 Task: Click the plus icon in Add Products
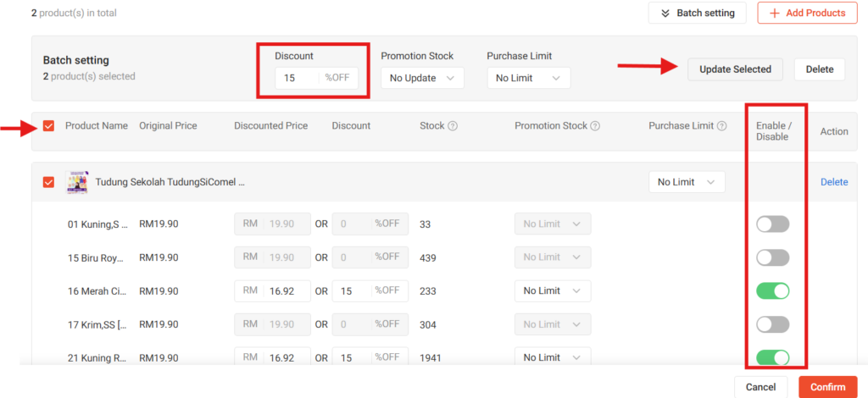point(775,13)
